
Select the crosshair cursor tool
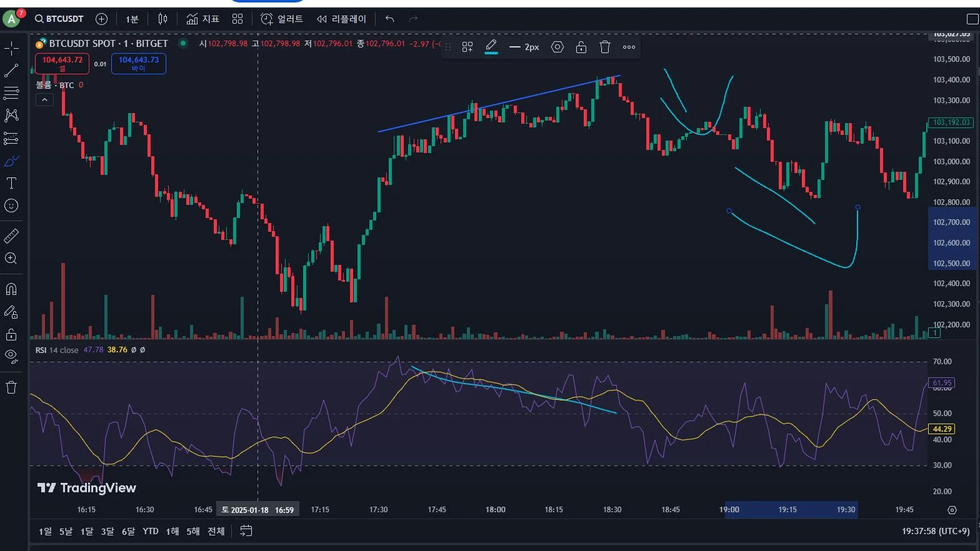[x=11, y=48]
